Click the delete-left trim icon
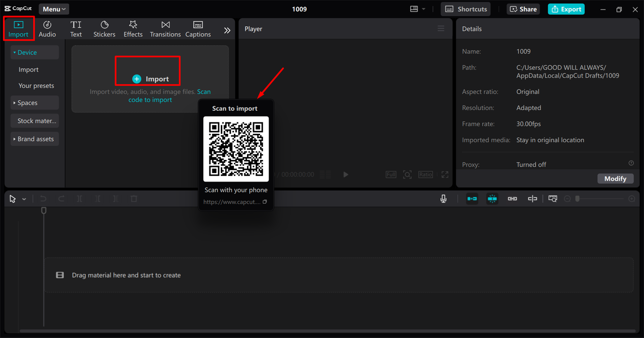644x338 pixels. click(x=98, y=199)
